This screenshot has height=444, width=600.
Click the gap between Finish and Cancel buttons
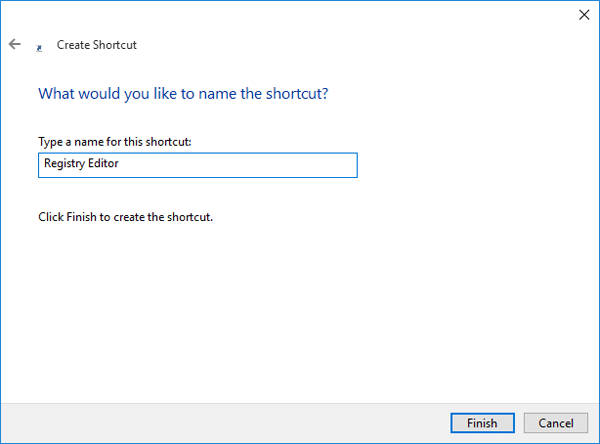(x=519, y=423)
